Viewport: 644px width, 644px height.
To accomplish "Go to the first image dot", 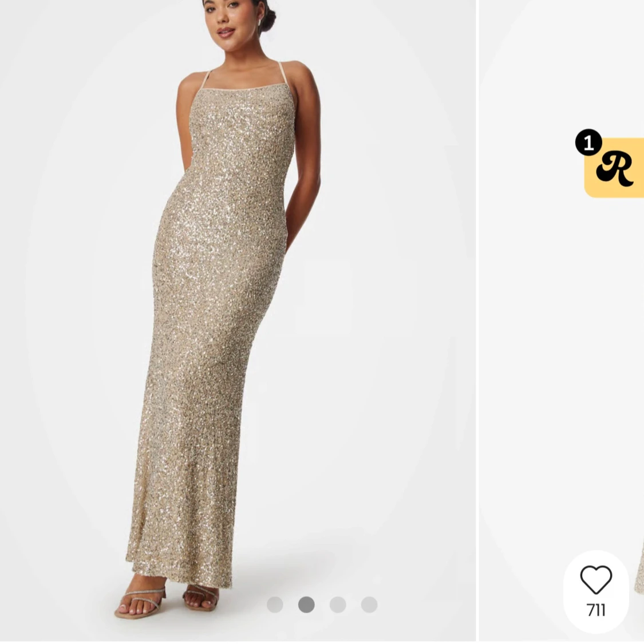I will (275, 605).
